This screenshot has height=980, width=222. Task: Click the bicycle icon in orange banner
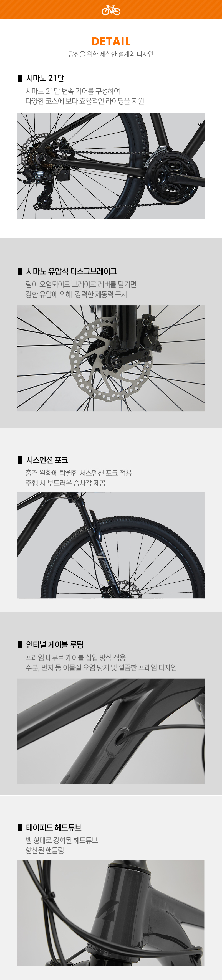pyautogui.click(x=111, y=10)
